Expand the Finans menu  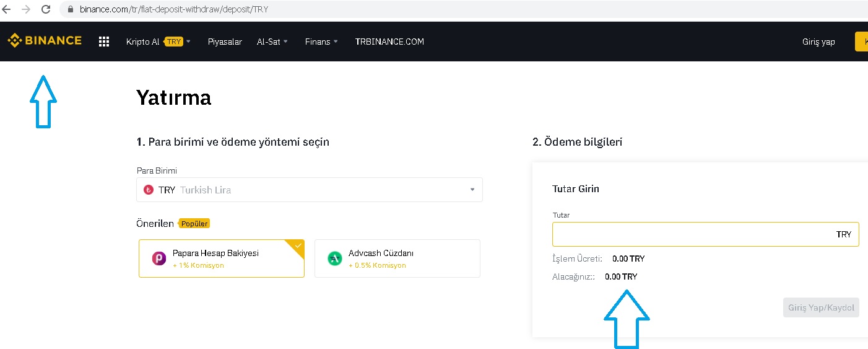tap(321, 42)
